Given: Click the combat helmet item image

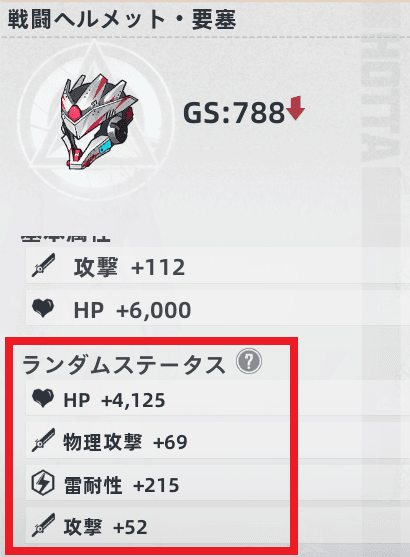Looking at the screenshot, I should click(x=98, y=121).
